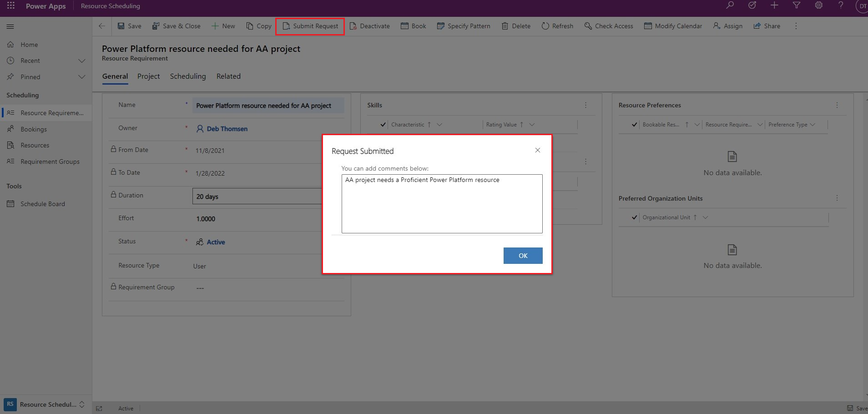Viewport: 868px width, 414px height.
Task: Open Resource Requirement column dropdown
Action: [x=760, y=125]
